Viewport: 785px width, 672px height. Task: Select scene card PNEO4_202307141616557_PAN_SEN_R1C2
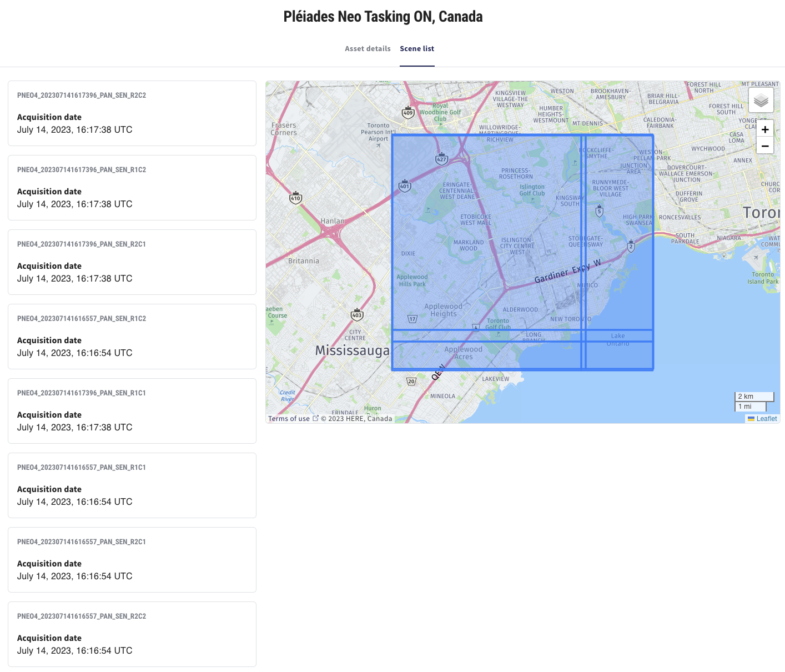point(132,337)
